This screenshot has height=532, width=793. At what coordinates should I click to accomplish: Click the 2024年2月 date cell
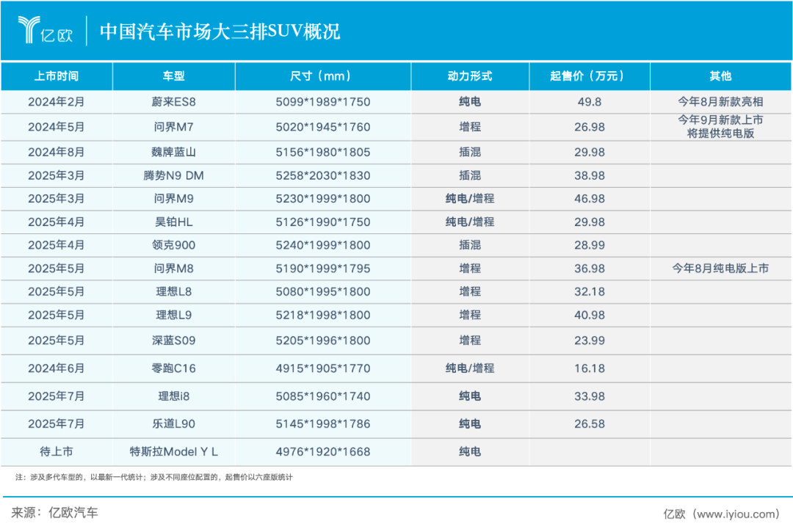tap(56, 102)
